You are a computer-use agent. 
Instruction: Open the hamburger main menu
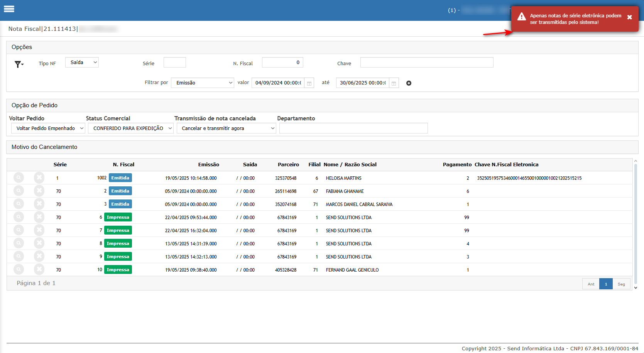pos(9,9)
